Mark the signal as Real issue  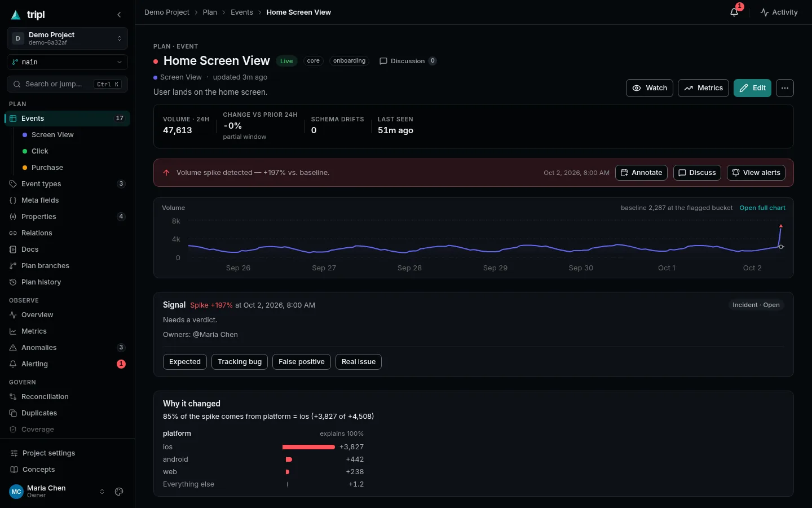[x=359, y=362]
